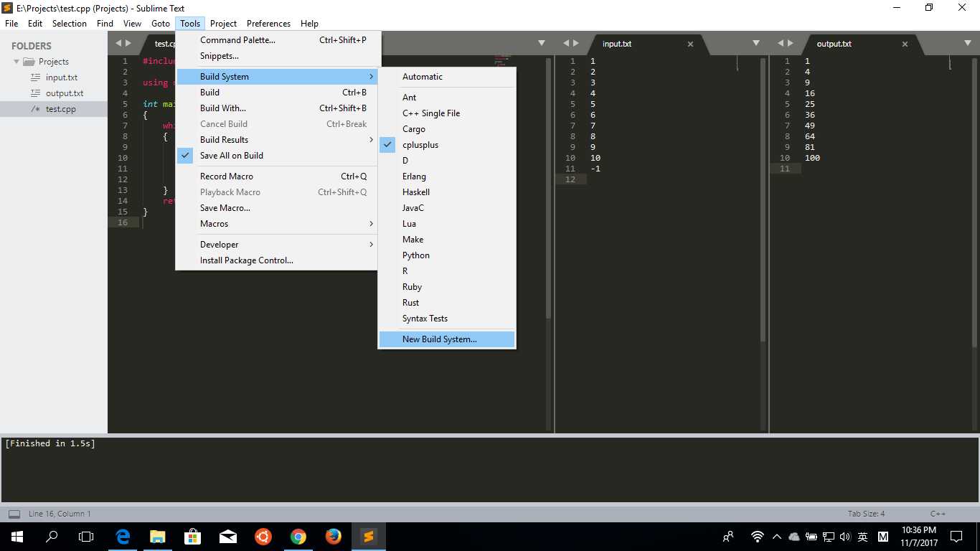Viewport: 980px width, 551px height.
Task: Open the Microsoft Store taskbar icon
Action: pos(192,537)
